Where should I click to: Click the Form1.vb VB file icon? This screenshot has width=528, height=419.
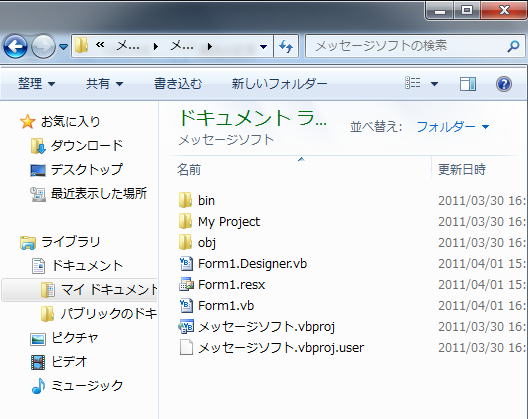tap(186, 305)
